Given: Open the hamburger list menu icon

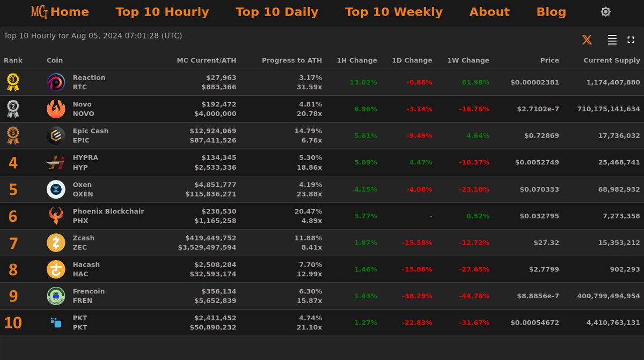Looking at the screenshot, I should click(x=612, y=40).
